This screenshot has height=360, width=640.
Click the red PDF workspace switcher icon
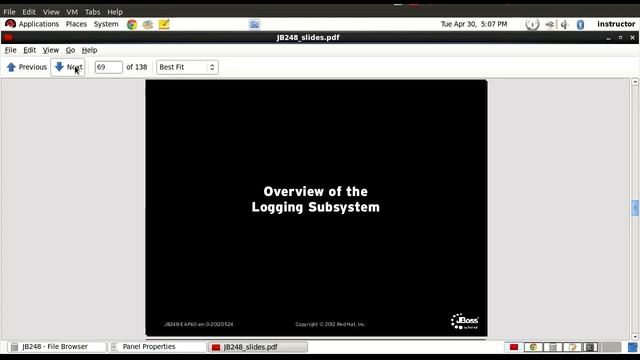[513, 347]
